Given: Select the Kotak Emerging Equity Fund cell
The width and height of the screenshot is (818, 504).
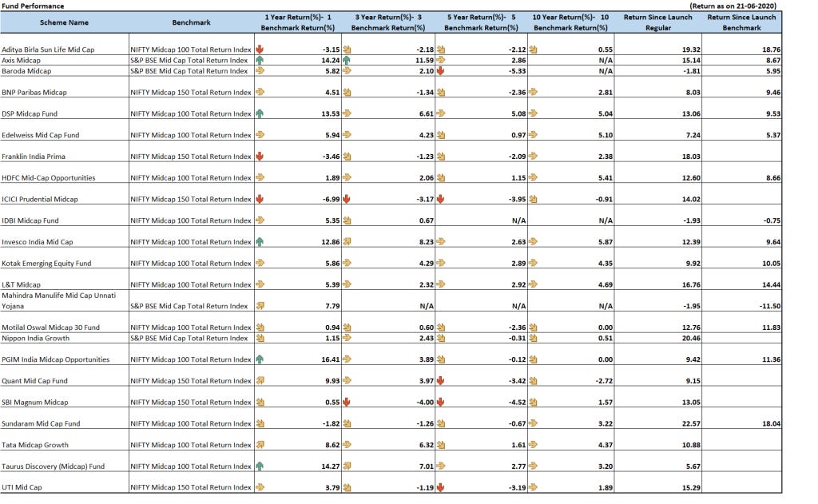Looking at the screenshot, I should coord(65,258).
